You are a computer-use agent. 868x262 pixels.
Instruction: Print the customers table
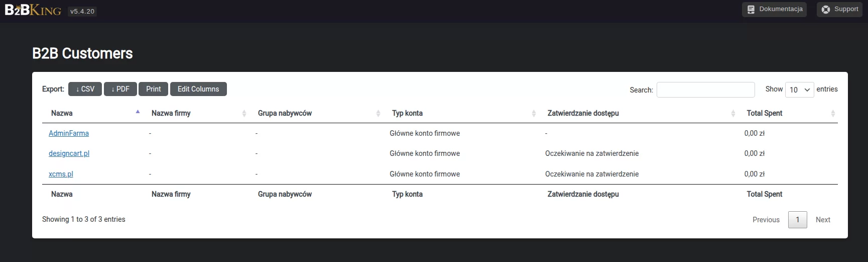pyautogui.click(x=153, y=89)
